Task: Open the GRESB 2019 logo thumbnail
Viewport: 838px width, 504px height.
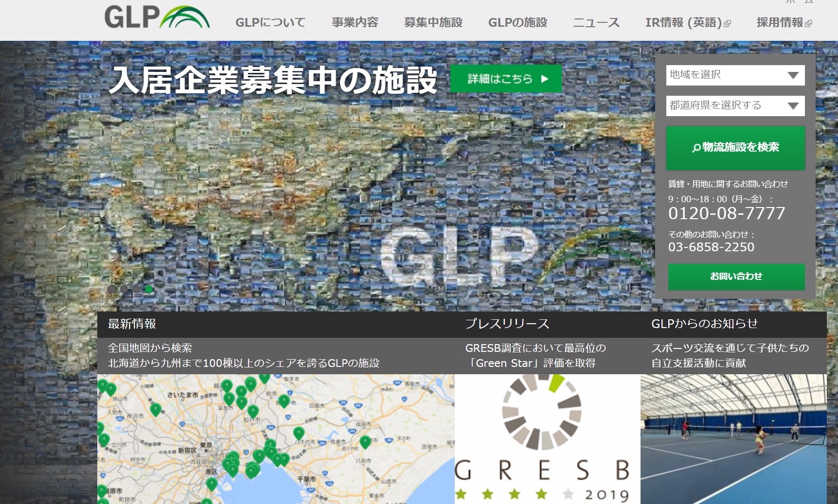Action: [548, 439]
